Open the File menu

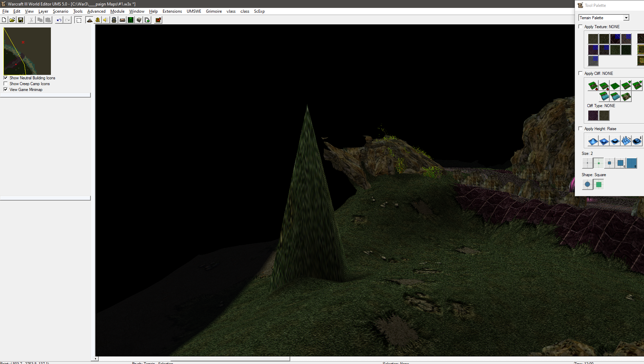coord(6,11)
